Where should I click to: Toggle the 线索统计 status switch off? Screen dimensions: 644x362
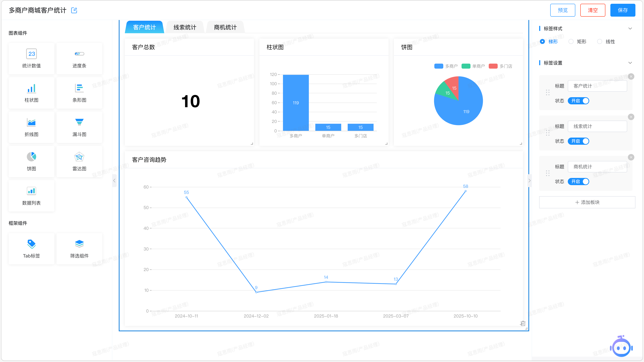pos(578,141)
